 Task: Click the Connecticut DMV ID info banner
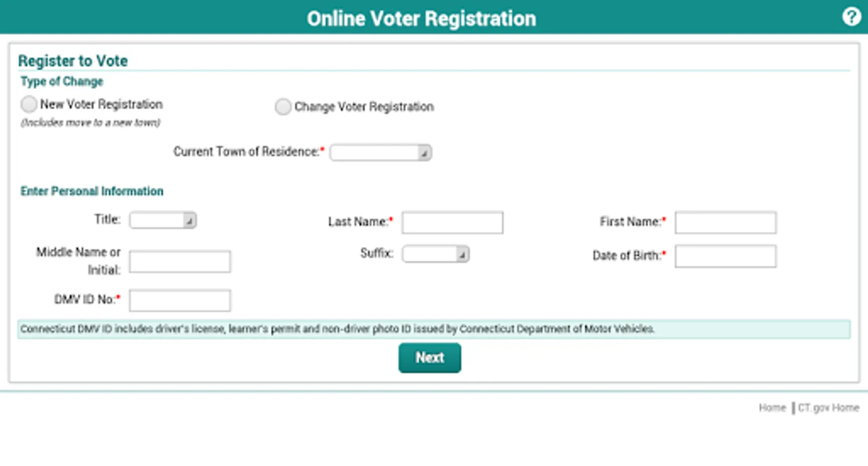tap(433, 329)
